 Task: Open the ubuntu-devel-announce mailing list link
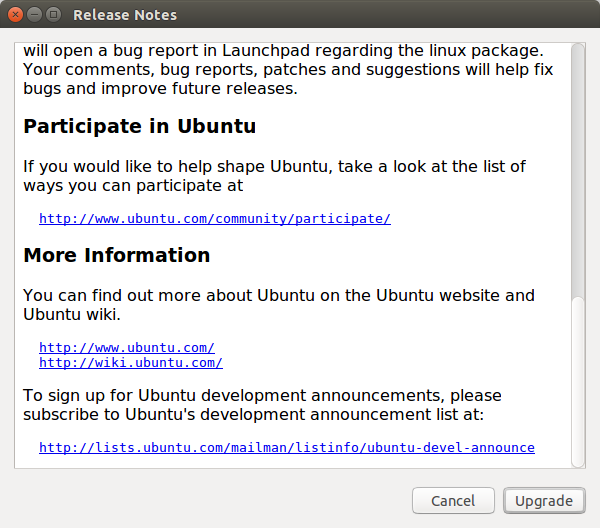point(287,447)
